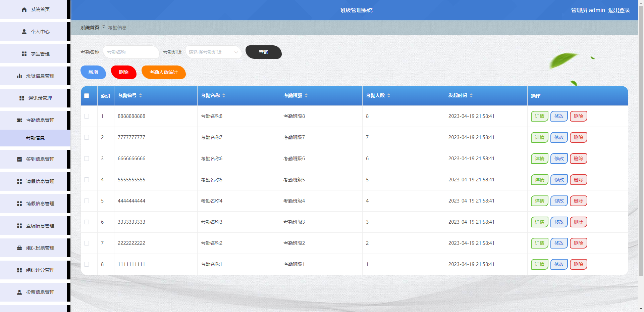Click the 考勤信息管理 icon in sidebar

19,120
